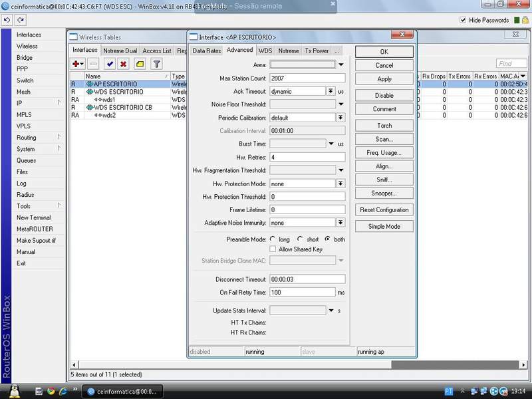Launch Google Chrome from the taskbar

[51, 391]
